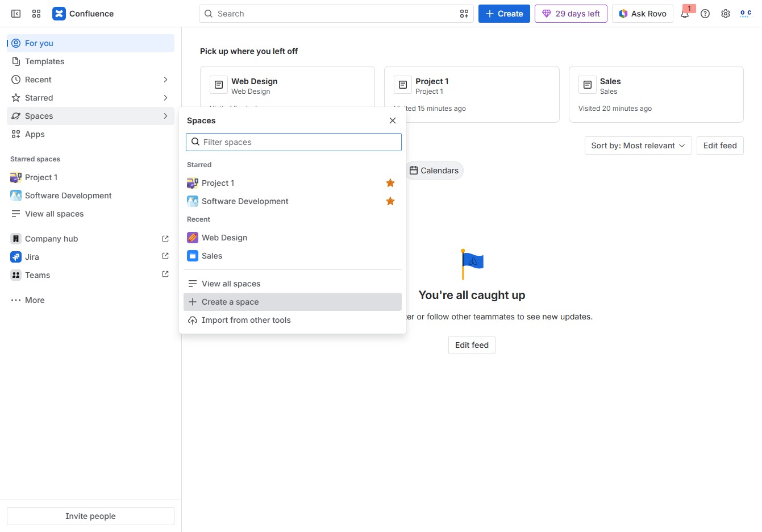Expand the Recent chevron arrow
Screen dimensions: 762x532
tap(165, 80)
